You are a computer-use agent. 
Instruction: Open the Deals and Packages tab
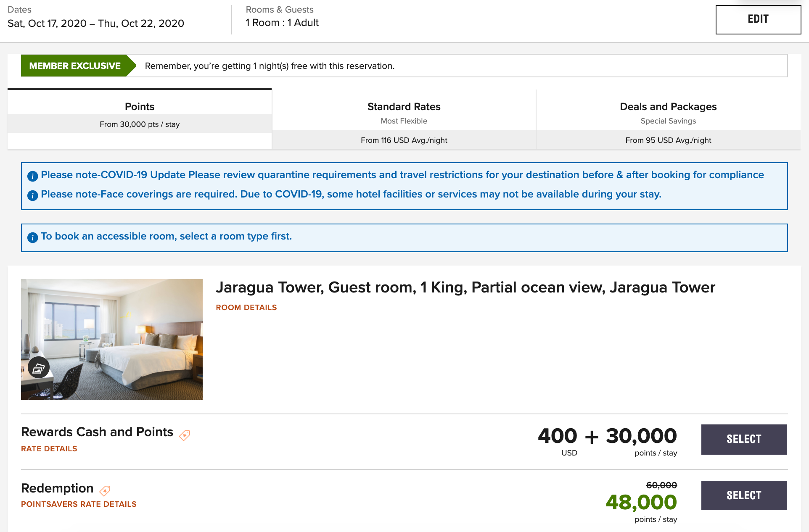coord(668,119)
